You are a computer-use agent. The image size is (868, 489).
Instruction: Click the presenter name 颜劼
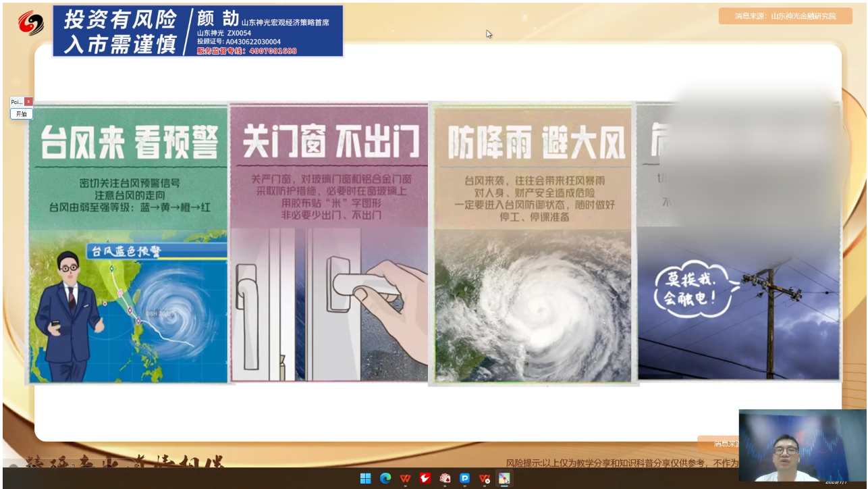(x=217, y=18)
